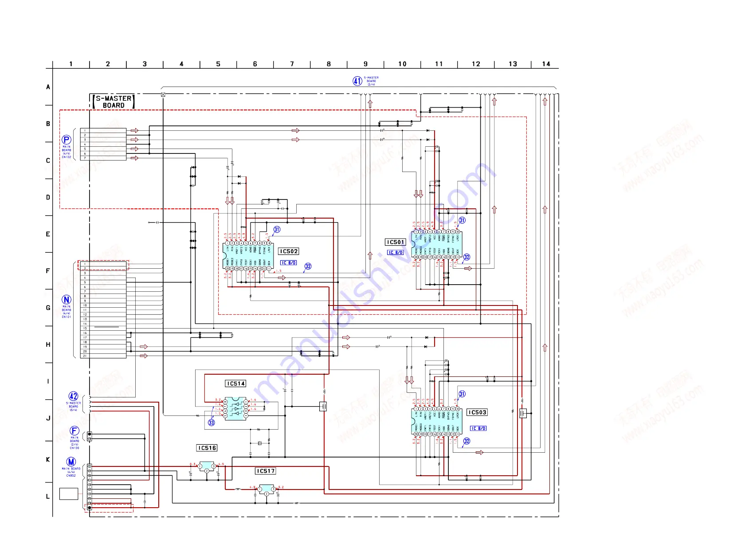This screenshot has width=745, height=560.
Task: Click circled 32 marker beside IC502
Action: 308,266
